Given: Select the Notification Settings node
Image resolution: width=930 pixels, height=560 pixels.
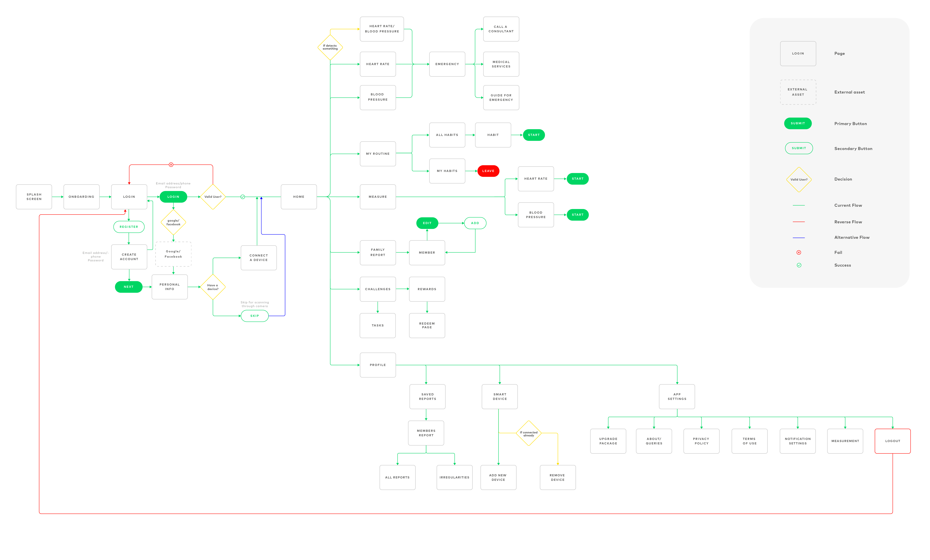Looking at the screenshot, I should [x=798, y=441].
